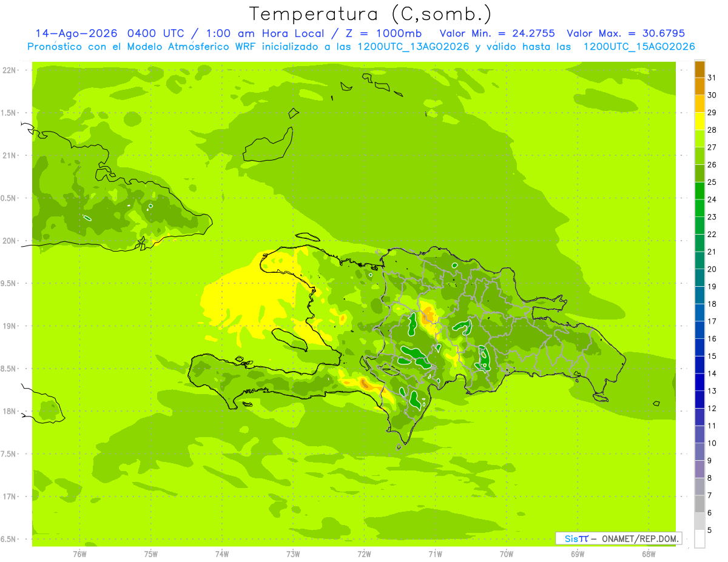Click the "22N" latitude label
This screenshot has height=562, width=728.
[x=10, y=70]
